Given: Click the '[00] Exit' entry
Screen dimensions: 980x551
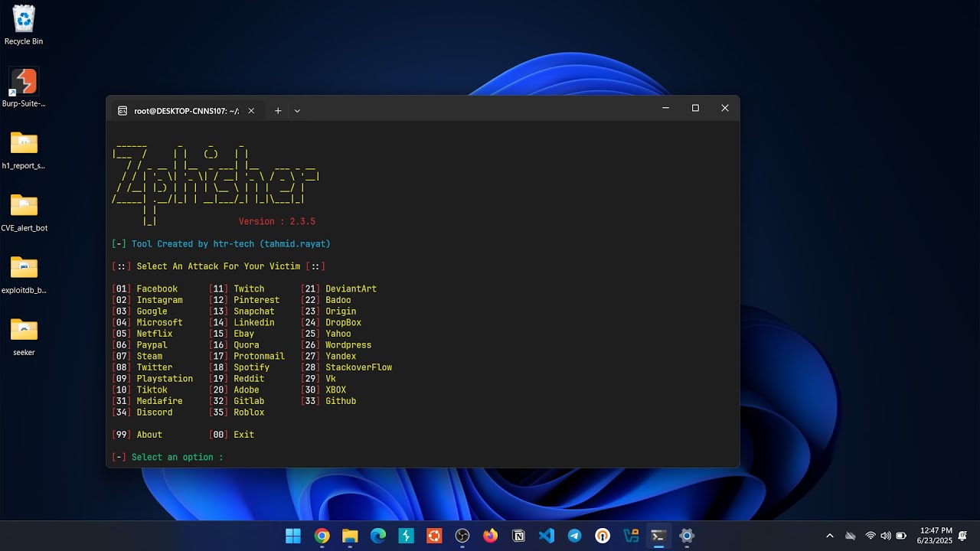Looking at the screenshot, I should click(x=231, y=435).
